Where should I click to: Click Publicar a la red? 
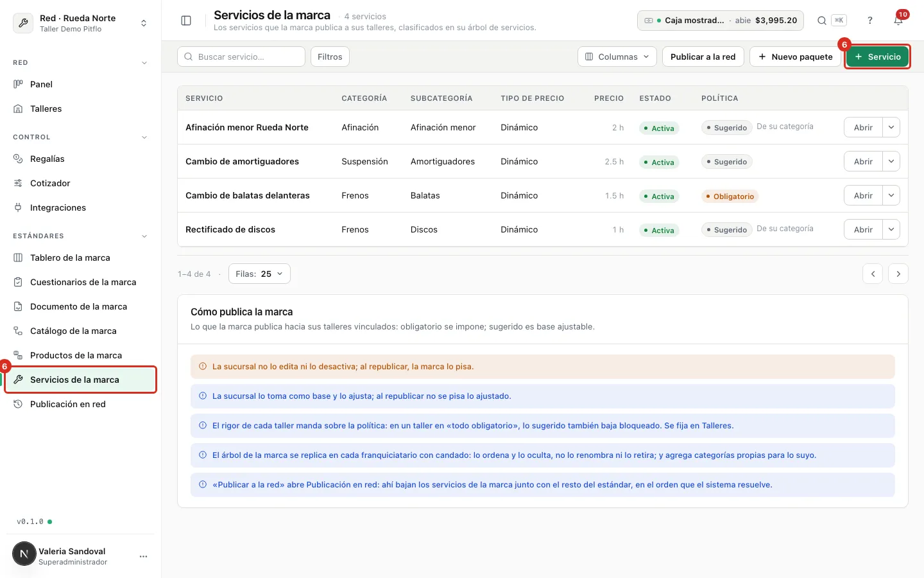(703, 57)
